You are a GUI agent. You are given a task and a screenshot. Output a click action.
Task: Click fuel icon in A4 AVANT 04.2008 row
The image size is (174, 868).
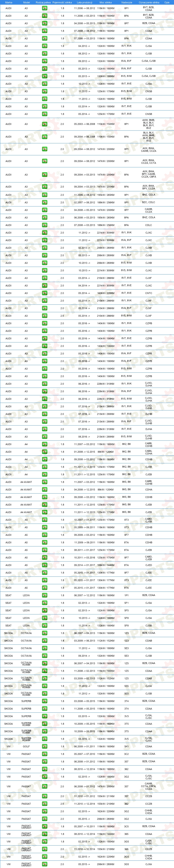pyautogui.click(x=45, y=490)
